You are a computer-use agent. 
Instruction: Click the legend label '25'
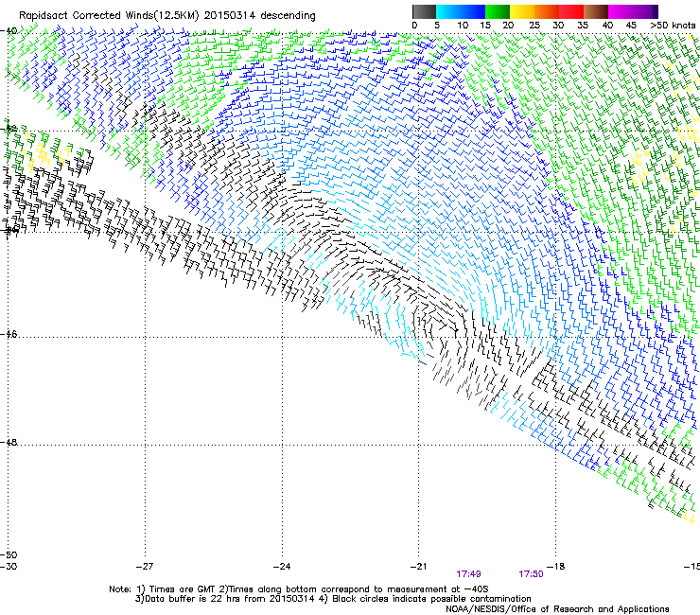[x=534, y=25]
